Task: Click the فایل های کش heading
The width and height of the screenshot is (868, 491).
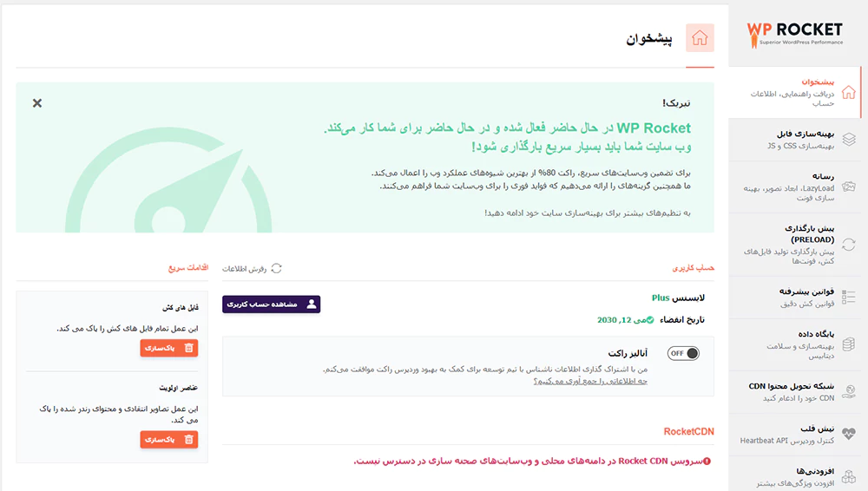Action: 181,307
